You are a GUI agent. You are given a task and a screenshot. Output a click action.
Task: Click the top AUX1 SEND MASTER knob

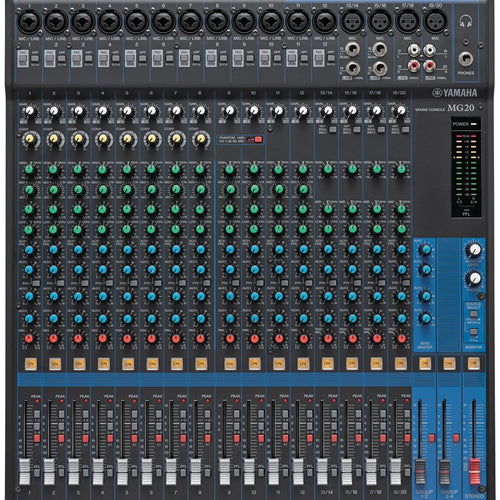click(425, 249)
